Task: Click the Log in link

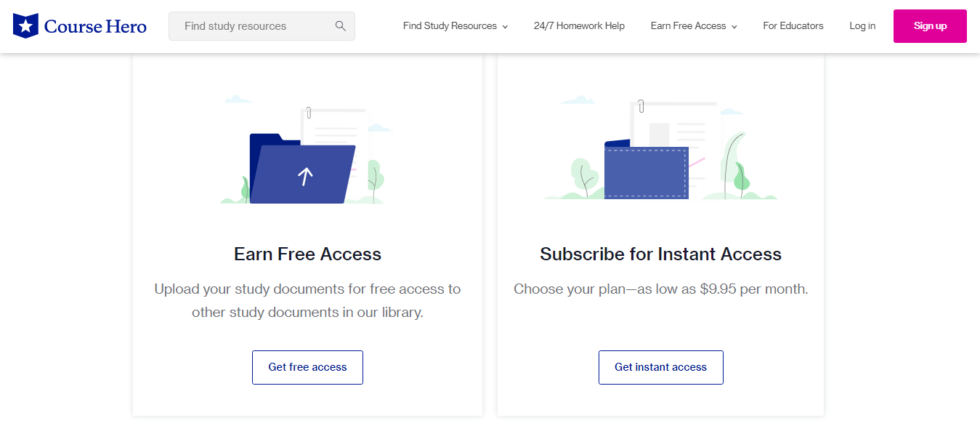Action: coord(862,26)
